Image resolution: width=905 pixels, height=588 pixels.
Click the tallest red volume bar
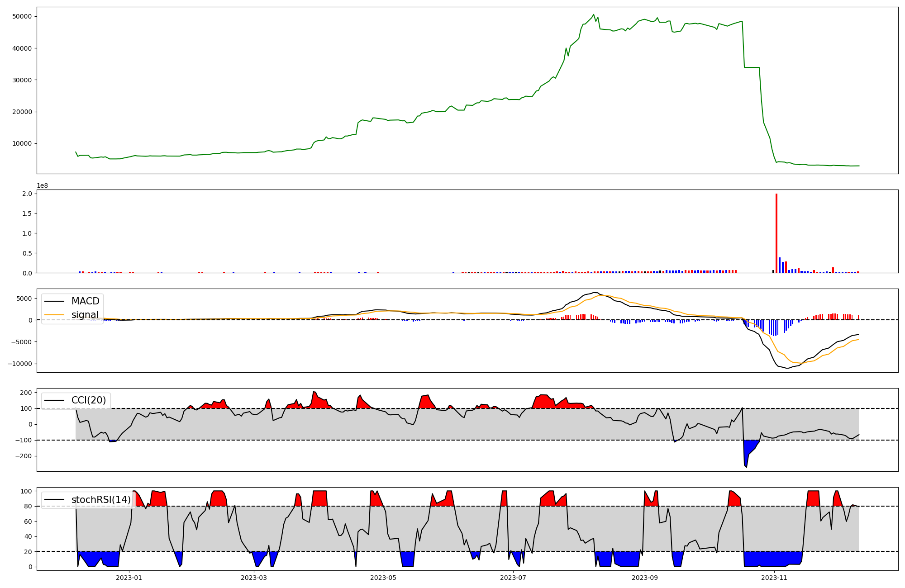(776, 233)
